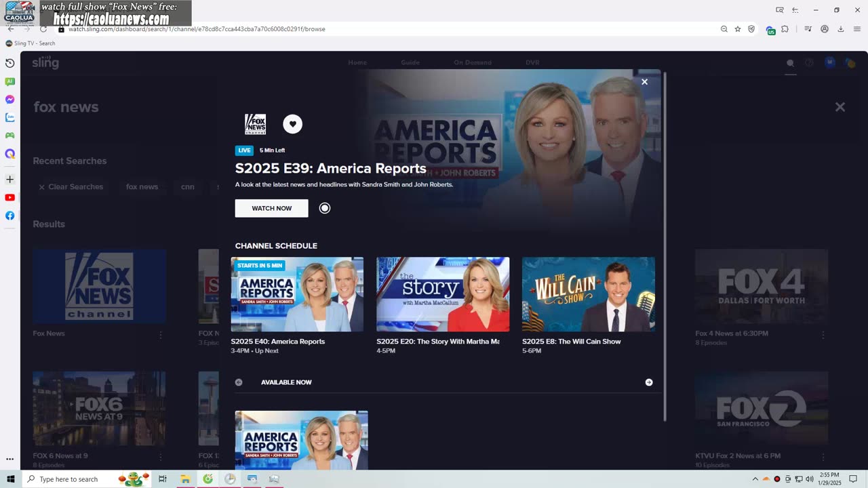Screen dimensions: 868x488
Task: Open the VPN extension with US badge
Action: (x=770, y=30)
